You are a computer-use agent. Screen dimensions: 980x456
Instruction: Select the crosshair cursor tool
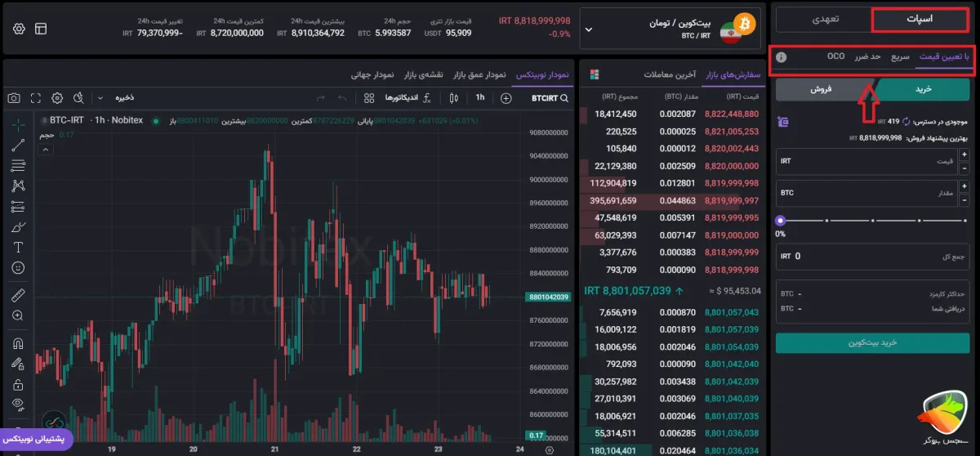click(x=18, y=125)
